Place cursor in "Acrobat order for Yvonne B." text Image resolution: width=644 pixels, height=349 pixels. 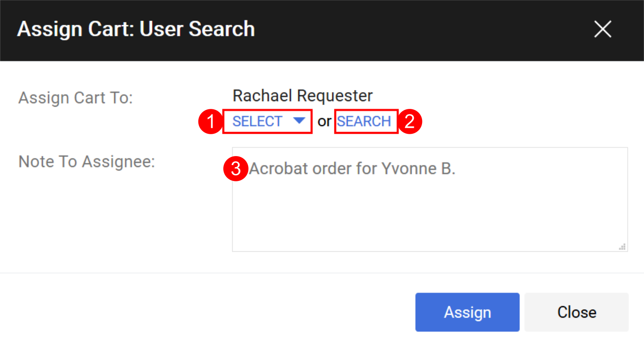click(352, 168)
